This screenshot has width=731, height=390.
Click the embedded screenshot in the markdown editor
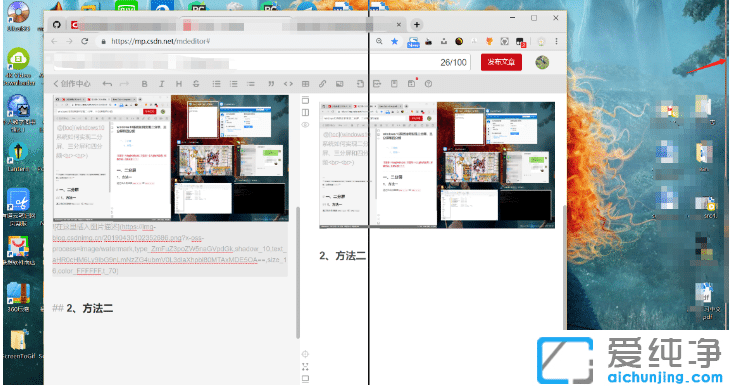point(171,158)
